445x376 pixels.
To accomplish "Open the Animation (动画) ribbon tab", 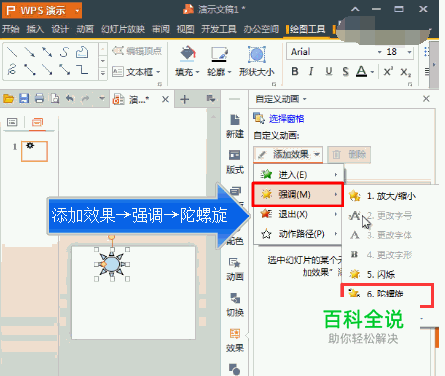I will (85, 29).
